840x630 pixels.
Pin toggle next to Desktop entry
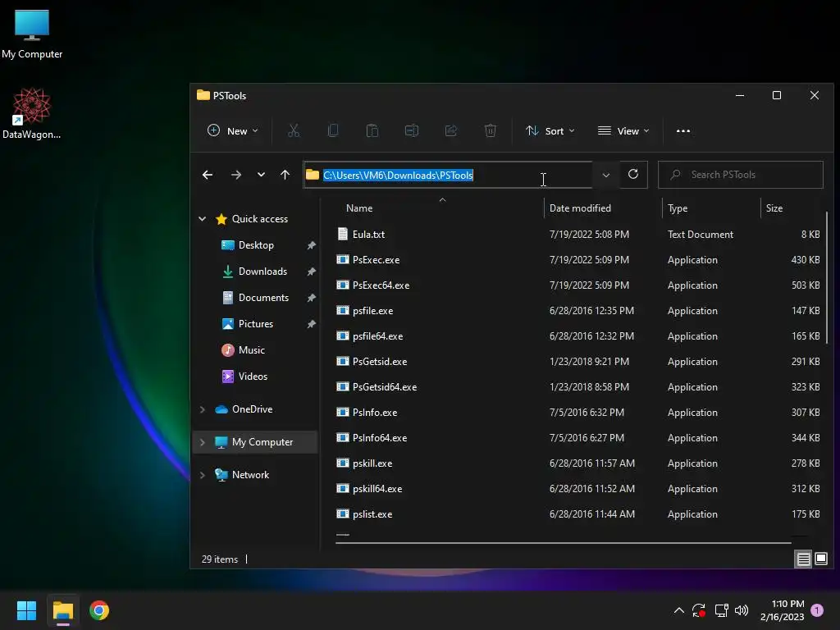[311, 245]
